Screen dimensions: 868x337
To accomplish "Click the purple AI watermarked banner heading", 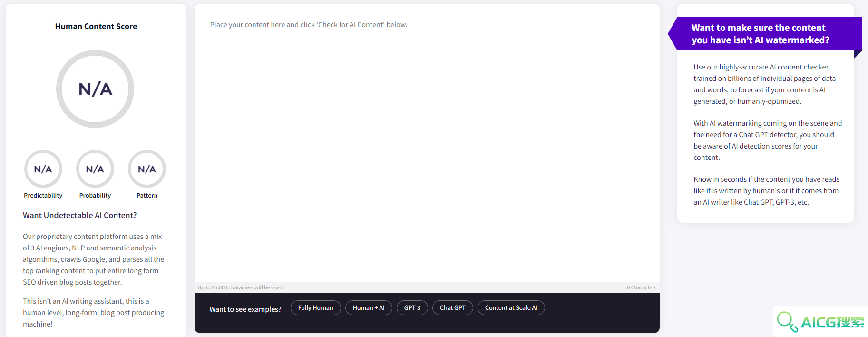I will [x=760, y=34].
